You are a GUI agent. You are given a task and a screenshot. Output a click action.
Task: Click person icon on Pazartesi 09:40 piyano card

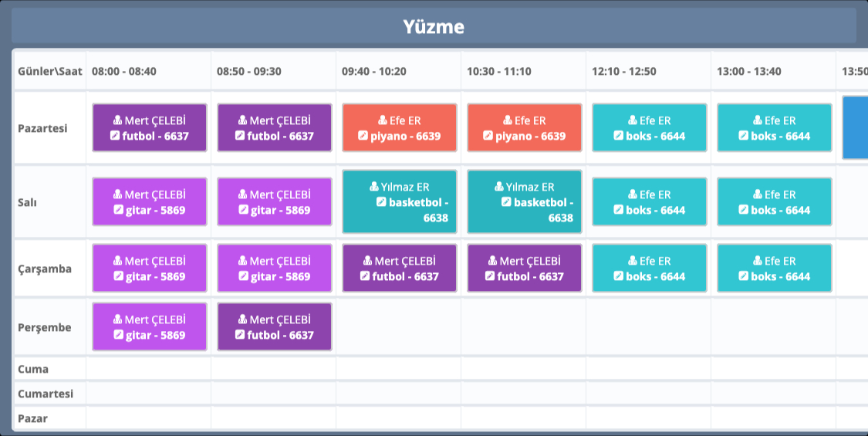(383, 120)
